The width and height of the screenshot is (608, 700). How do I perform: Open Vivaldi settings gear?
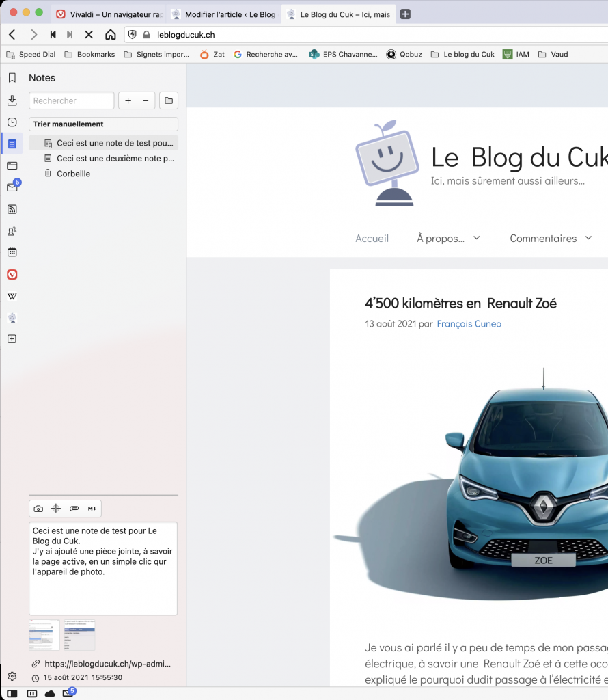12,676
